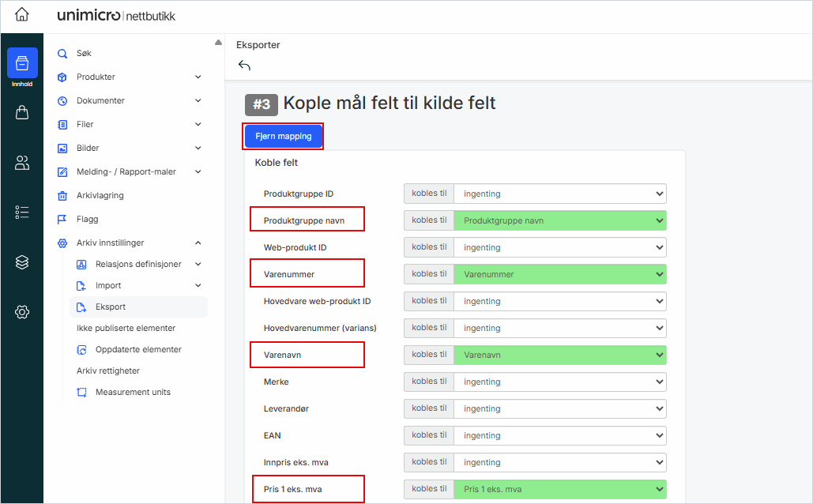Collapse the Arkiv innstillinger section

198,243
